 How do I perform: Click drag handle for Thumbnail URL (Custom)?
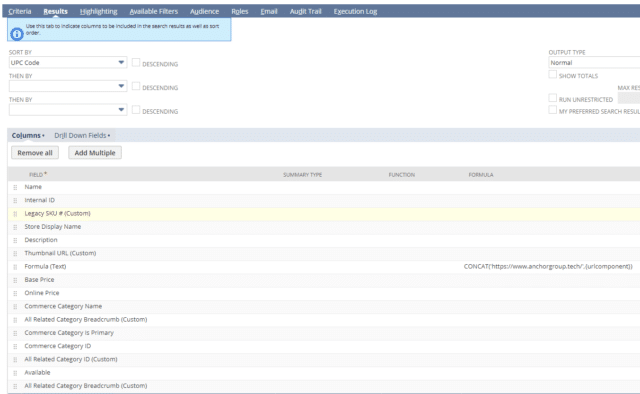coord(15,254)
